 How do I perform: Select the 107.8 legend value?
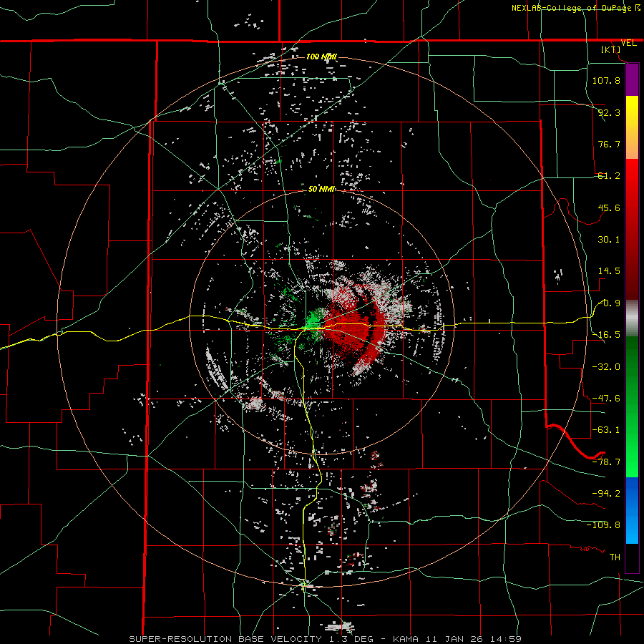pyautogui.click(x=606, y=80)
